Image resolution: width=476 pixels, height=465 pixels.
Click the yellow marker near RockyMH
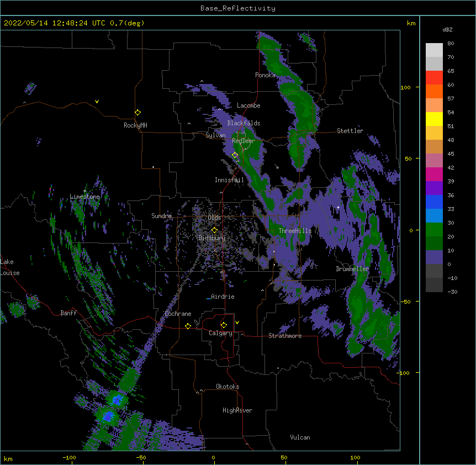tap(138, 113)
